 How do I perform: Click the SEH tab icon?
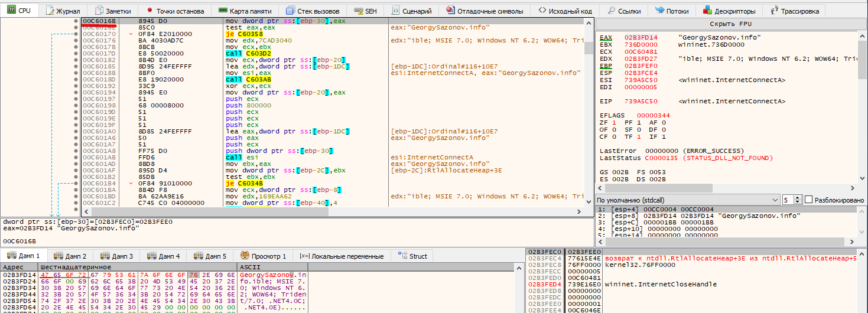coord(357,11)
